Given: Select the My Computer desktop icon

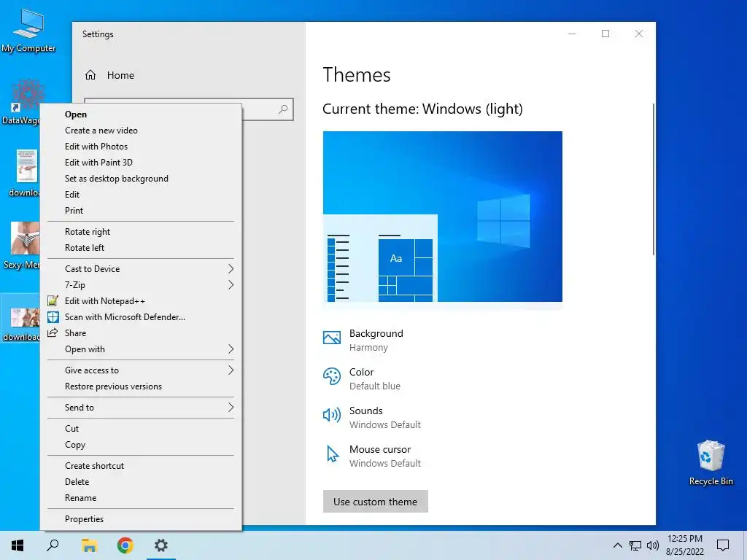Looking at the screenshot, I should pos(28,31).
